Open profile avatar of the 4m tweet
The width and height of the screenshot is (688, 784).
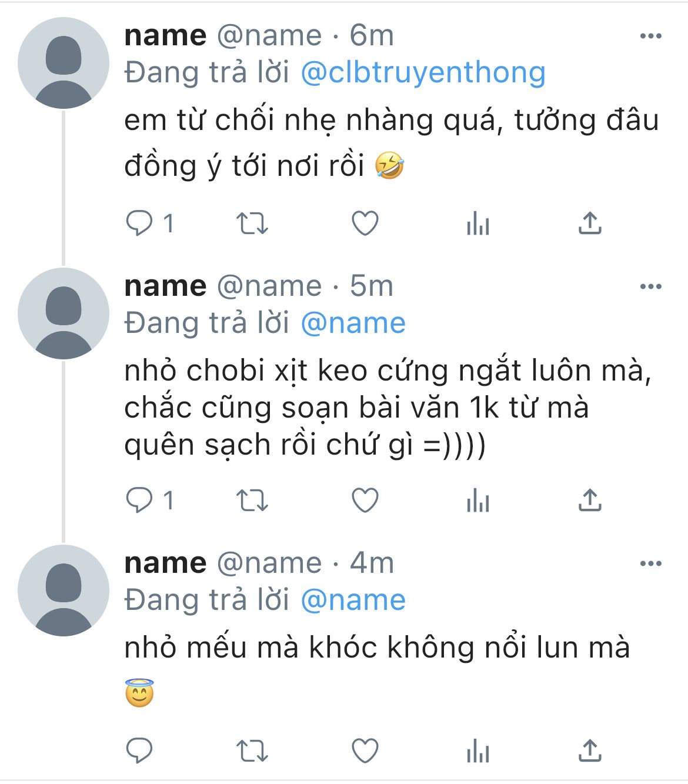point(64,590)
